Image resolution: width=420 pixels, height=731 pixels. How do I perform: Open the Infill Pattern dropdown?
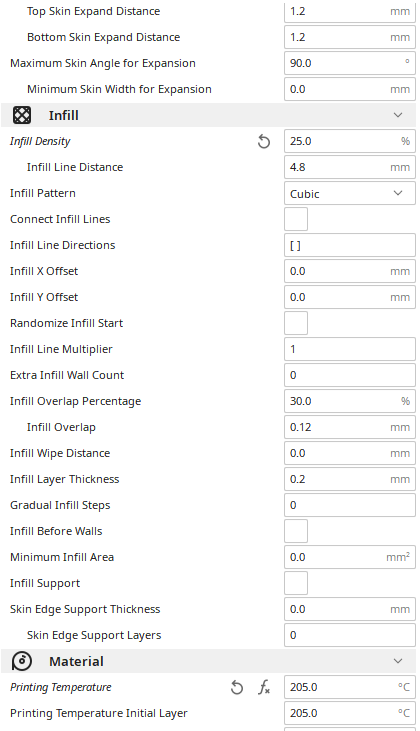pos(350,193)
